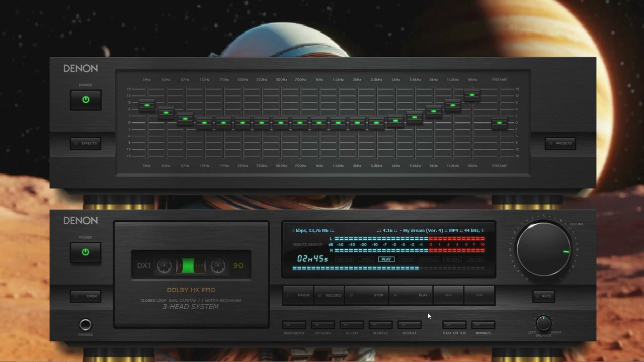
Task: Toggle the REPEAT button
Action: pos(409,325)
